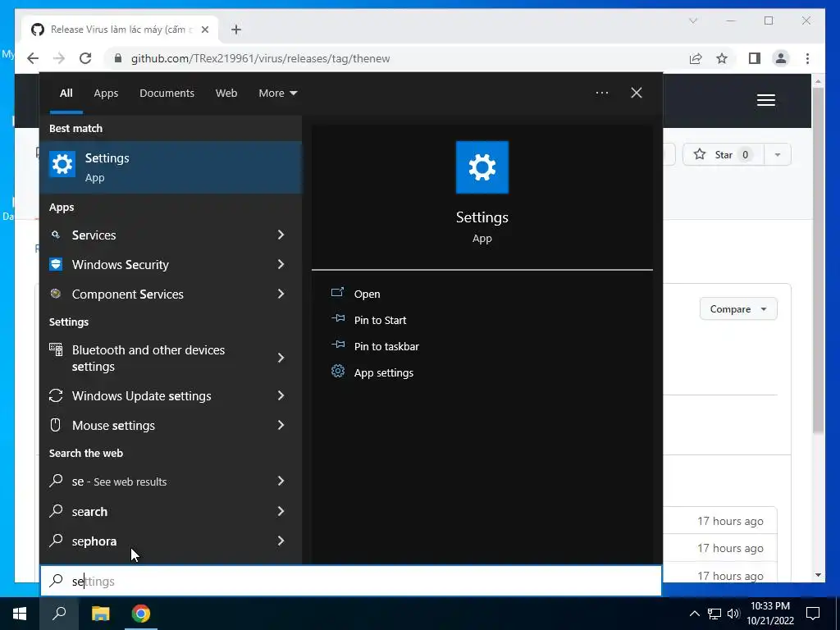Click the Pin to taskbar pin icon

coord(337,345)
